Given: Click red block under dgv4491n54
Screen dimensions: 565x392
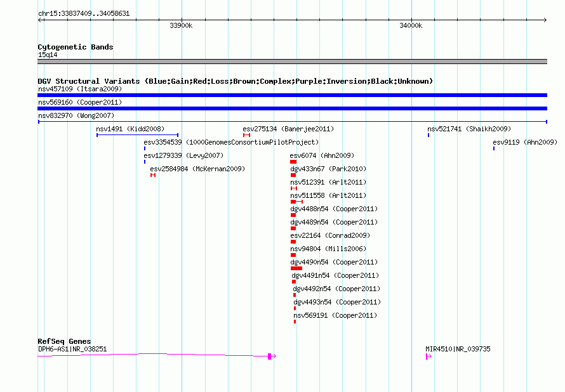Looking at the screenshot, I should (x=294, y=282).
